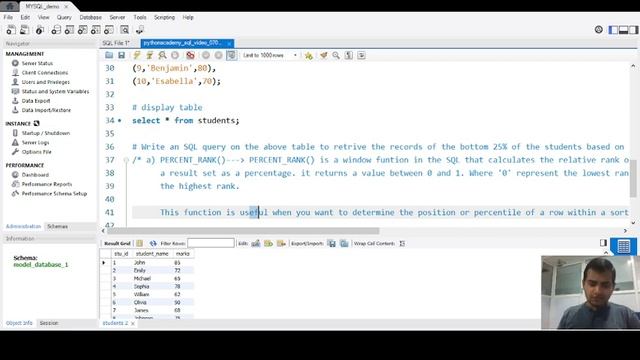640x360 pixels.
Task: Create a new schema icon
Action: (56, 30)
